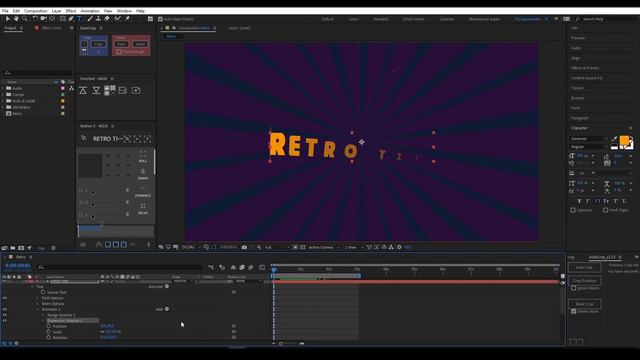Expand Path Options property group

click(38, 298)
